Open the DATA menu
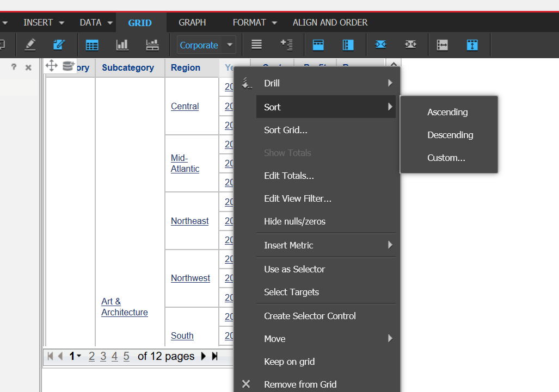Screen dimensions: 559x392 pos(96,22)
